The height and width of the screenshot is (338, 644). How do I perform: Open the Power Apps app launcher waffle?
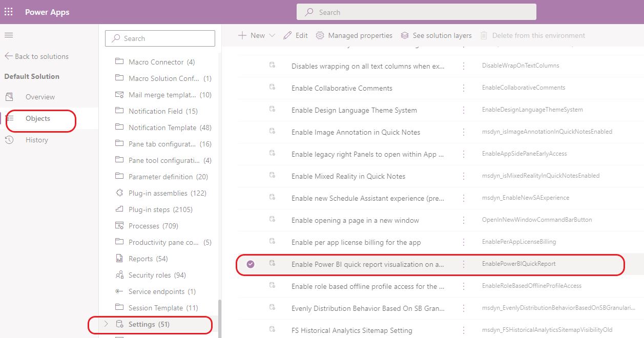click(x=8, y=11)
